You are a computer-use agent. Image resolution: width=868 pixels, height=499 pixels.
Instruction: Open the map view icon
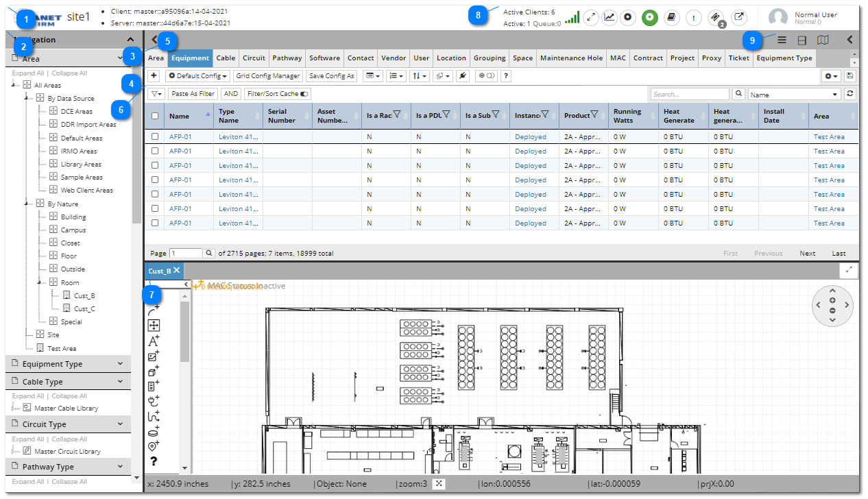823,40
